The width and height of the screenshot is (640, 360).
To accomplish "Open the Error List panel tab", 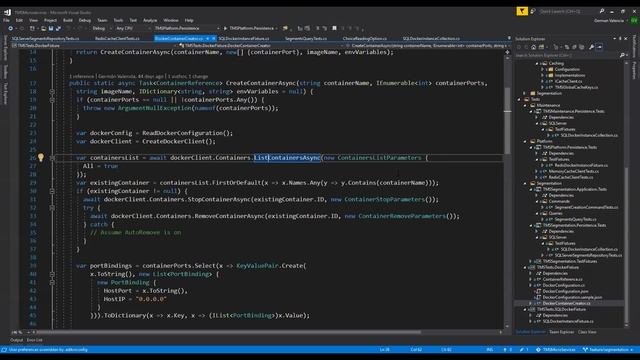I will pyautogui.click(x=34, y=340).
